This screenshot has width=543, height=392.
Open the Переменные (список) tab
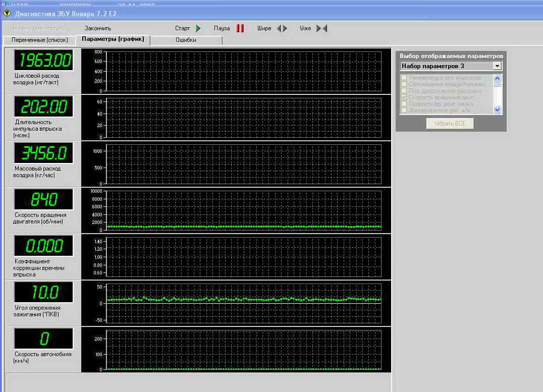point(39,40)
